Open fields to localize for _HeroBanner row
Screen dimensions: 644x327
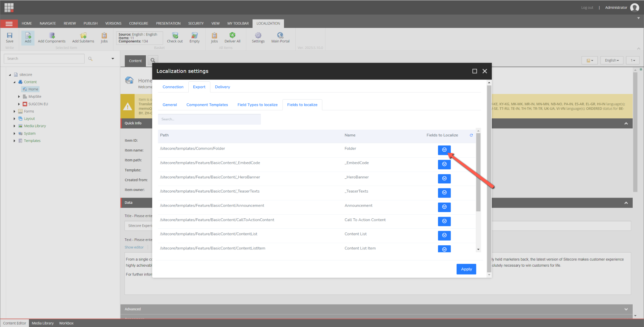(x=444, y=179)
